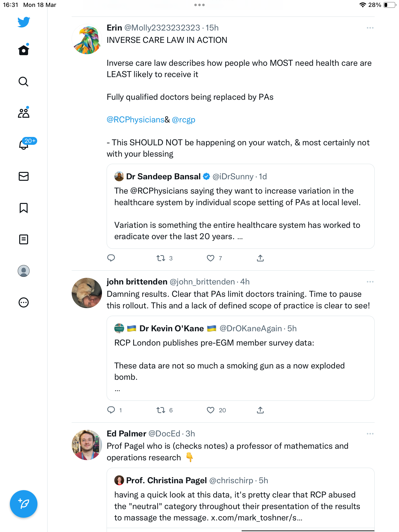Open the More circle menu in sidebar
Viewport: 399px width, 532px height.
tap(24, 302)
